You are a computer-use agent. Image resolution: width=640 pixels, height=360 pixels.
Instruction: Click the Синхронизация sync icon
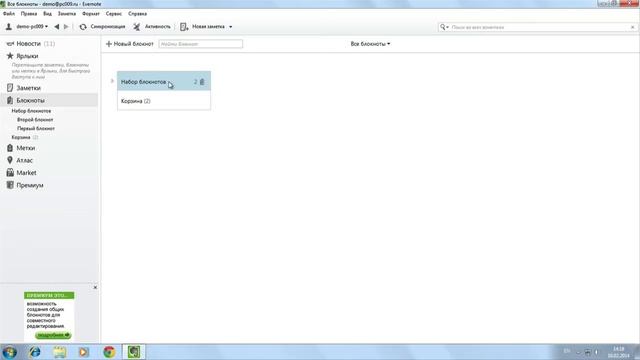point(83,27)
